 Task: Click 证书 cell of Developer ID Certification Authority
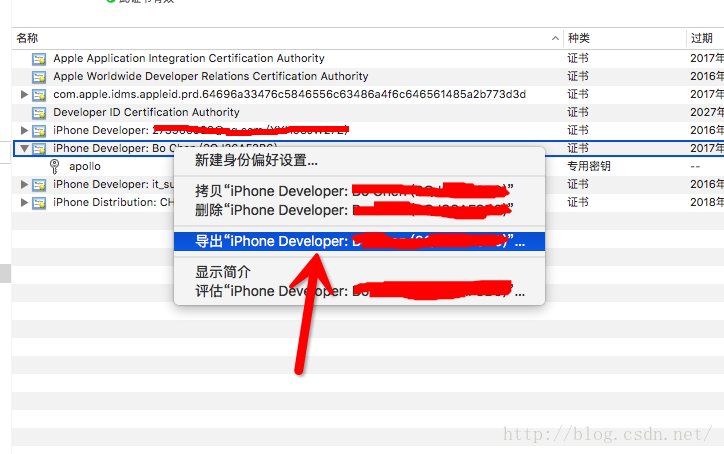578,113
